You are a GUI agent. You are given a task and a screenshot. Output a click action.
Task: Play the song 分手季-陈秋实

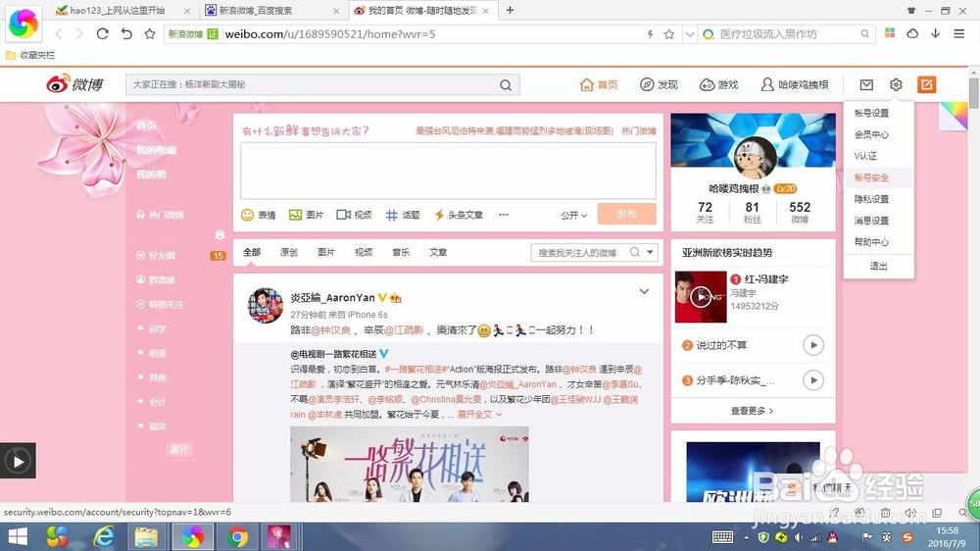click(813, 379)
